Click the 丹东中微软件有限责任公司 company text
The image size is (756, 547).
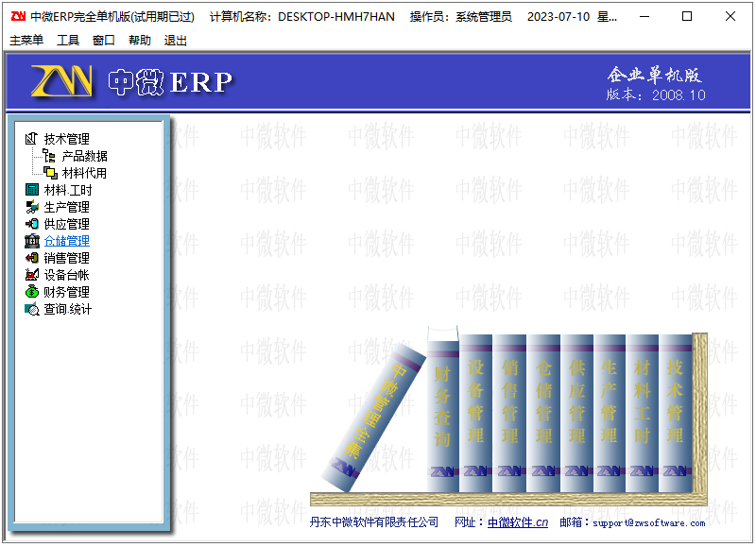pos(373,522)
